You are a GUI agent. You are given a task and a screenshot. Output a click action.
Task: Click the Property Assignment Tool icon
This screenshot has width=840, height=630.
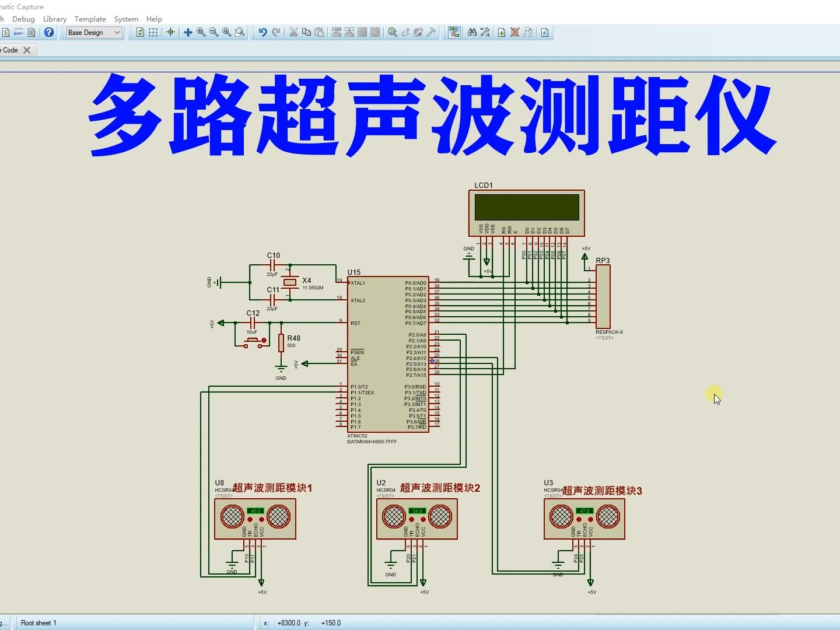485,33
